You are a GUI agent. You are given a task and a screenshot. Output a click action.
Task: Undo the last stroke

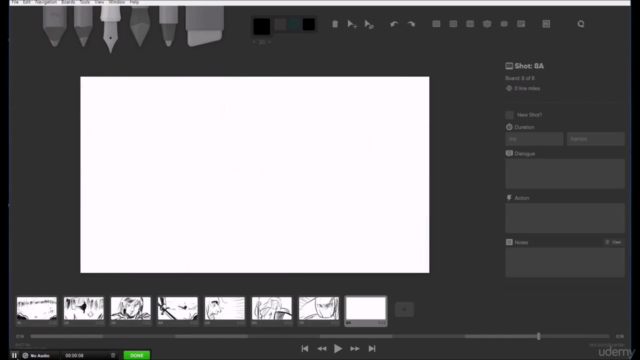pos(394,24)
